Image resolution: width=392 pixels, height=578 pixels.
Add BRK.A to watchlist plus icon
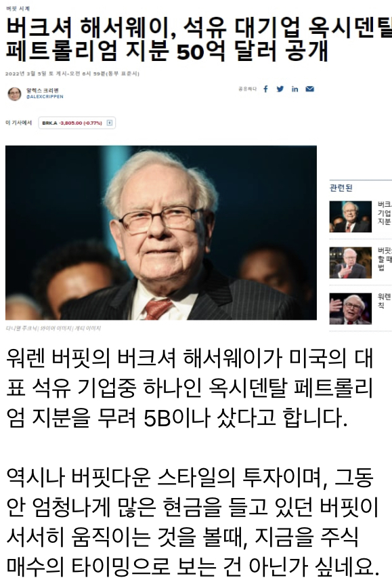point(110,123)
